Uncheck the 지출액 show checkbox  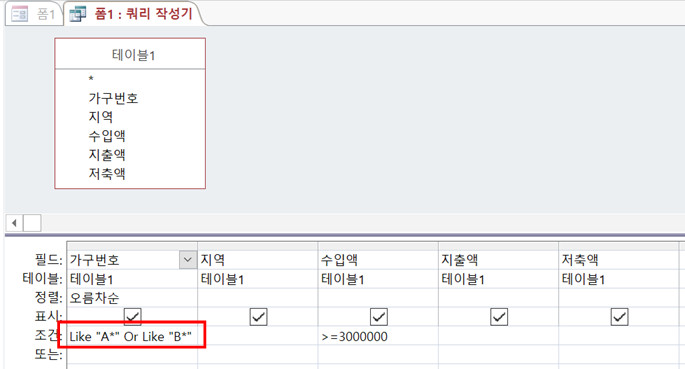(499, 317)
